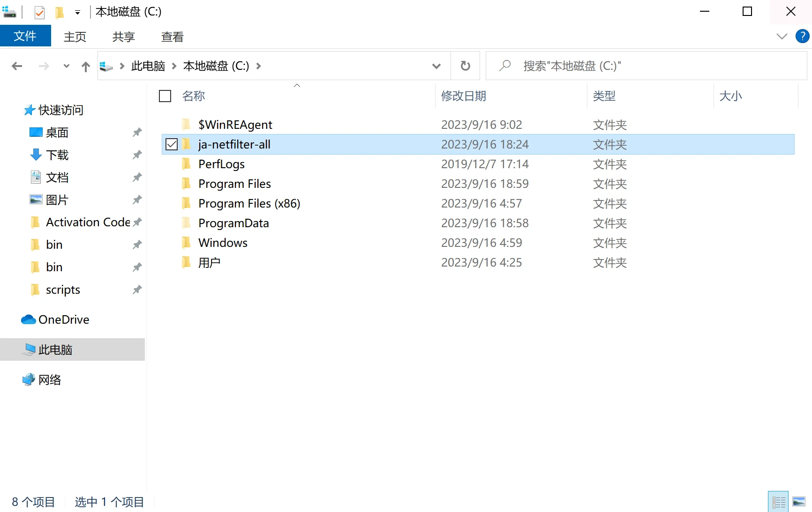The height and width of the screenshot is (512, 812).
Task: Click the pin icon beside 文档
Action: pos(137,178)
